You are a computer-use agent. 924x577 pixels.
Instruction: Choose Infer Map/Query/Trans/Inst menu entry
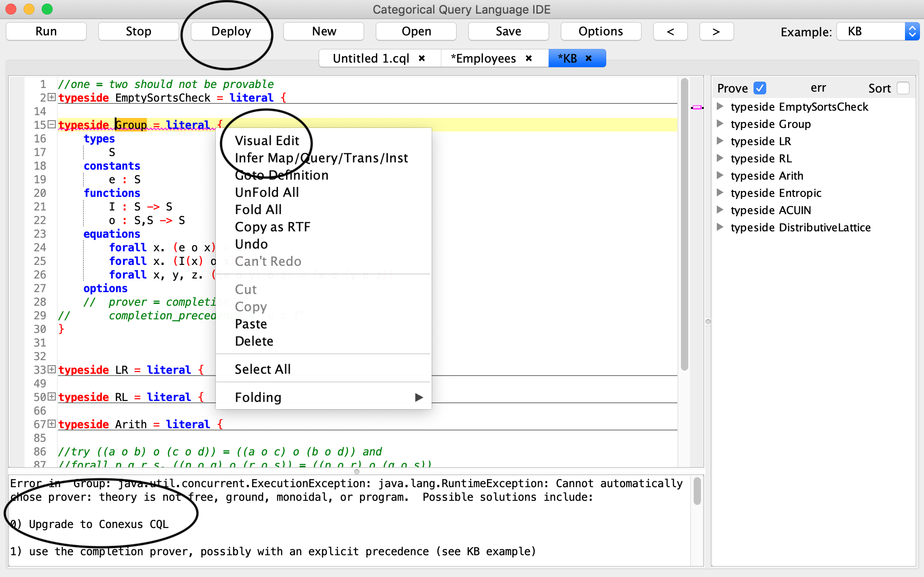pos(324,158)
